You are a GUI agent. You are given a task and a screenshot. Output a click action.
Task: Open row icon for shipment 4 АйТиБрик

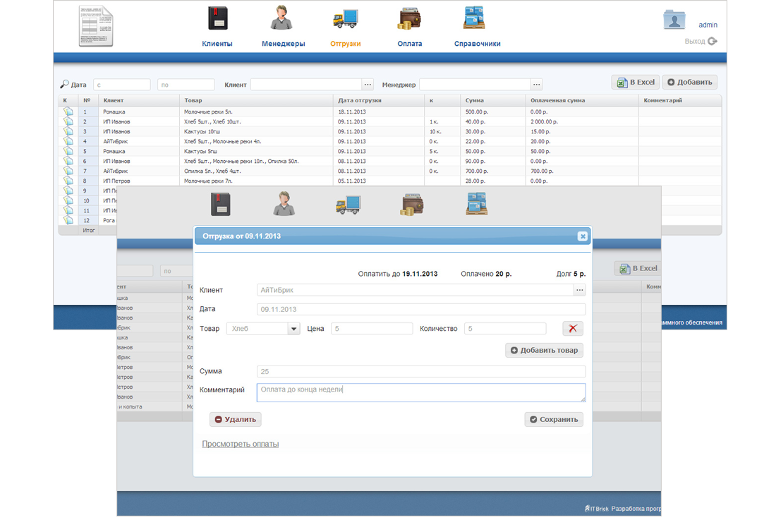pos(68,142)
